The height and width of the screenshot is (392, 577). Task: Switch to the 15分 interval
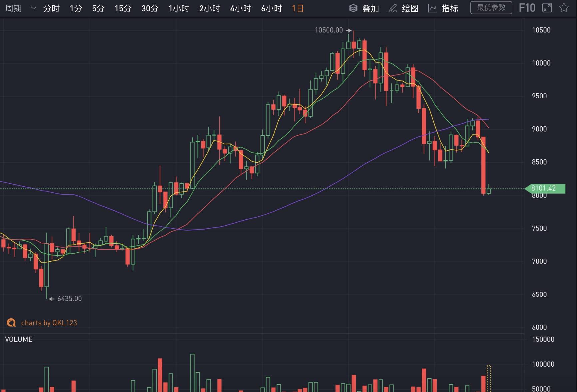123,8
